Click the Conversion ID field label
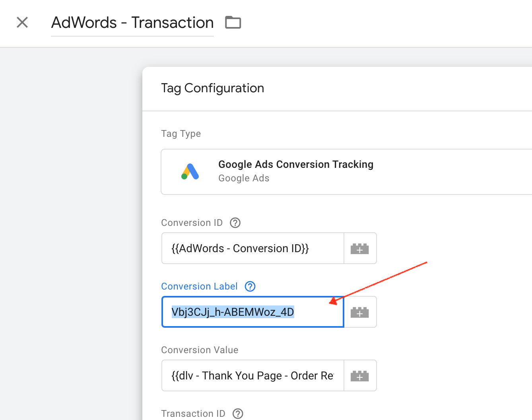 [x=192, y=223]
